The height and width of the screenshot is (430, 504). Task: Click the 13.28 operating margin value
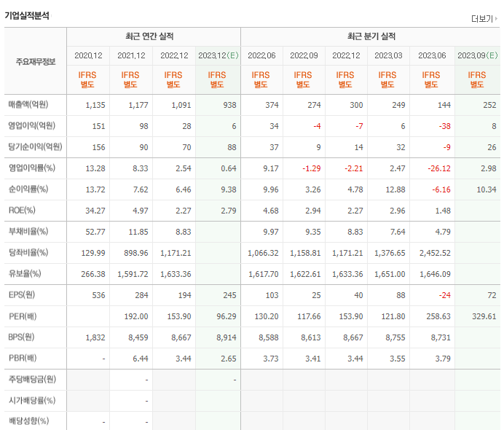(x=95, y=168)
